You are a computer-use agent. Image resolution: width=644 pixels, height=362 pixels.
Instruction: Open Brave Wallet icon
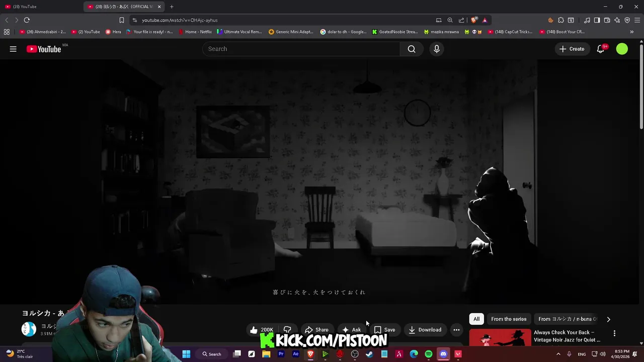[607, 20]
